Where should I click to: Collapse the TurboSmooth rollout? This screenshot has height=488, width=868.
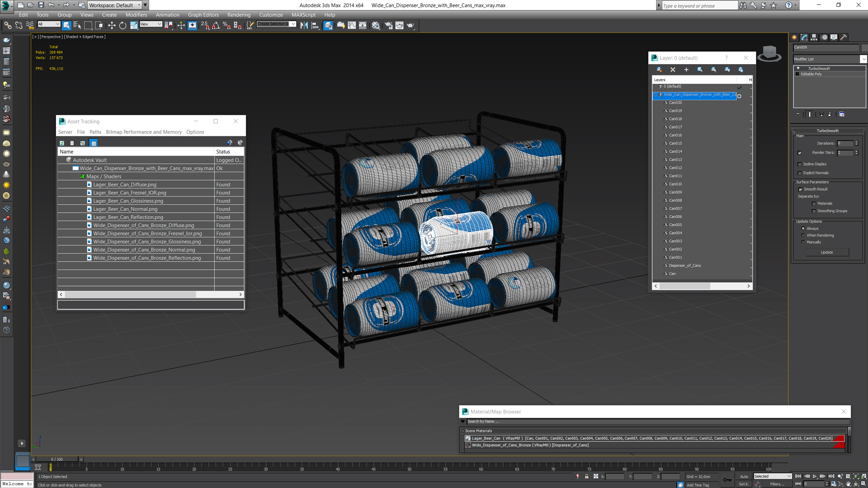click(827, 131)
